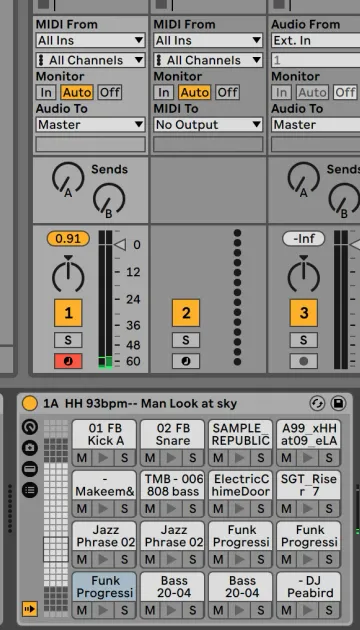Screen dimensions: 360x630
Task: Open track 3 Audio To Master dropdown
Action: point(315,125)
